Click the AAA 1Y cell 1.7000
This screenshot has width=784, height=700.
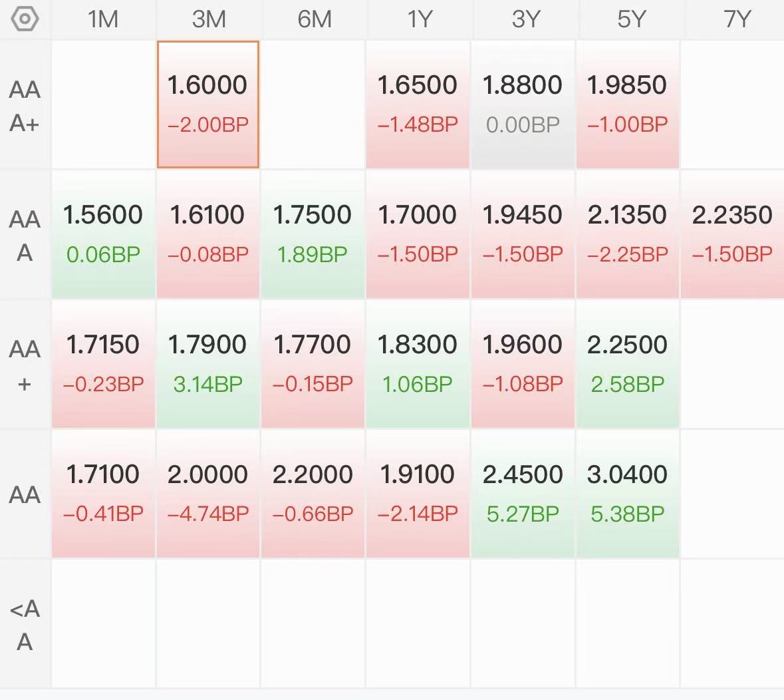click(418, 234)
